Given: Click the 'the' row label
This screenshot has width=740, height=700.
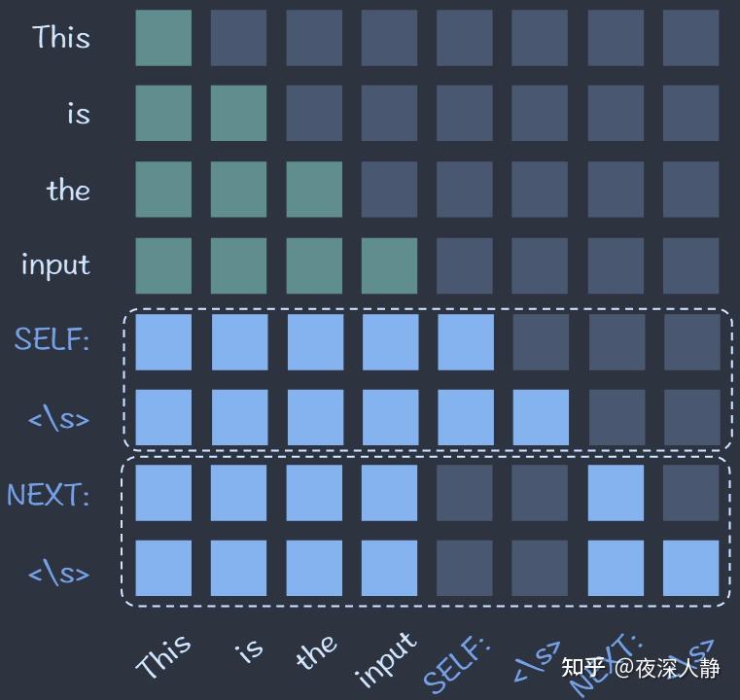Looking at the screenshot, I should [68, 190].
